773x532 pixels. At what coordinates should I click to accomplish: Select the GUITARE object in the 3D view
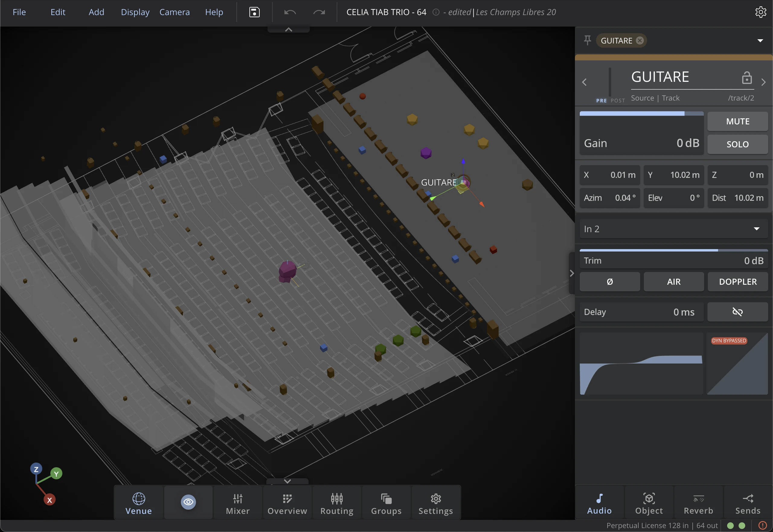(x=463, y=183)
